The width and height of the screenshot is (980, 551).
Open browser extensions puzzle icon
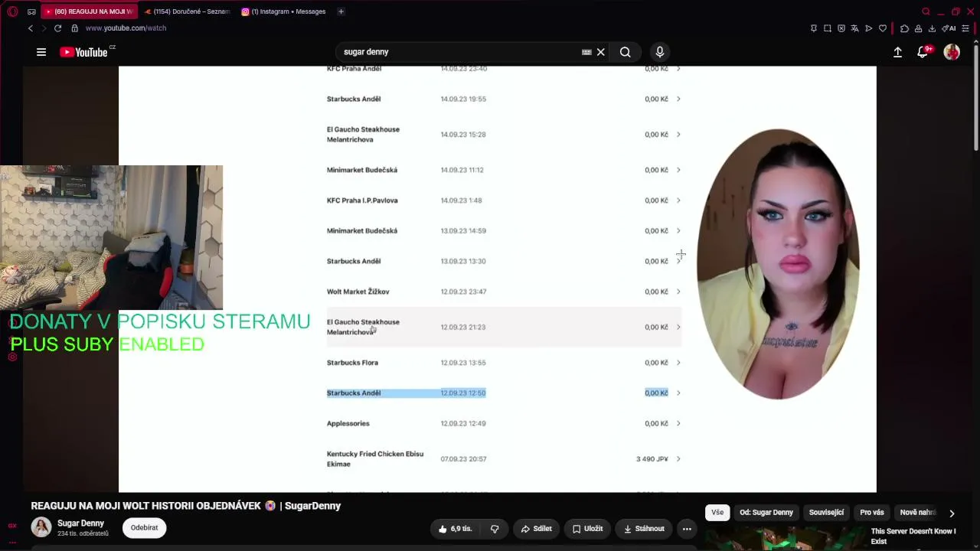(x=905, y=28)
